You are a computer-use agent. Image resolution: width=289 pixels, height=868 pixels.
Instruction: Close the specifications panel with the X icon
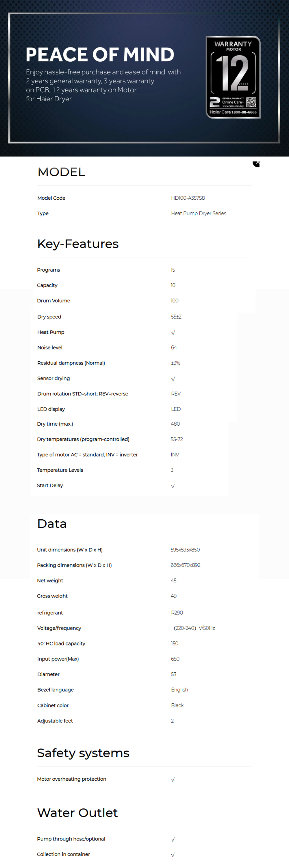(257, 163)
